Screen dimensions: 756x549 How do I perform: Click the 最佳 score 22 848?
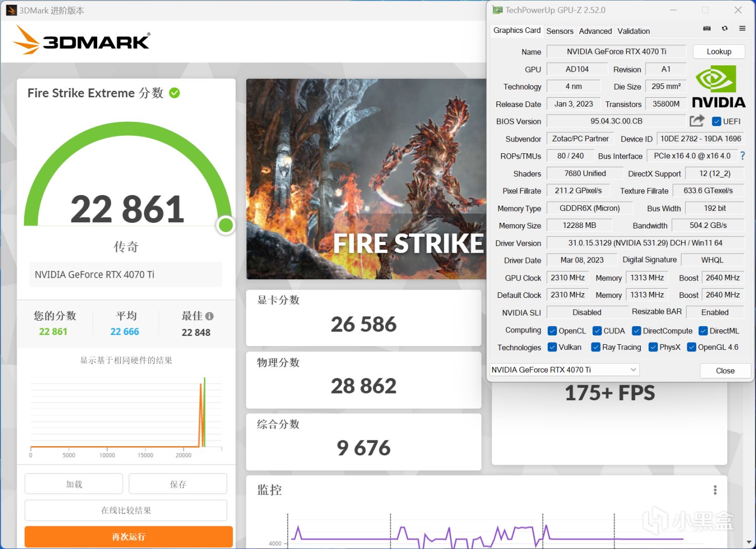[196, 332]
